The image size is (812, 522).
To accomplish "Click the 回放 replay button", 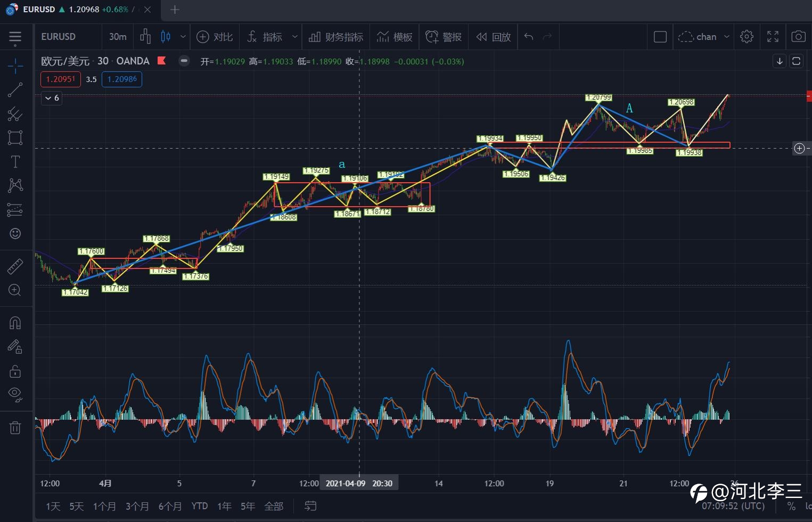I will (494, 37).
